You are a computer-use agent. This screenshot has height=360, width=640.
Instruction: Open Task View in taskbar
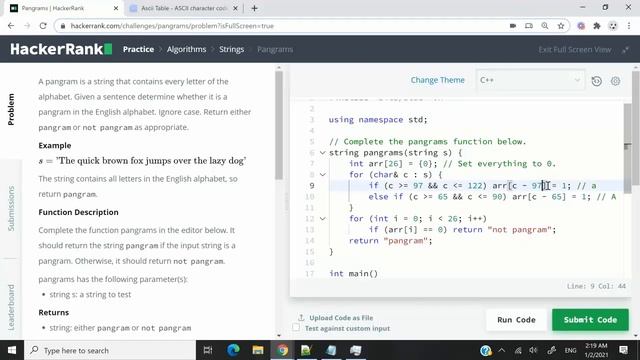click(208, 350)
